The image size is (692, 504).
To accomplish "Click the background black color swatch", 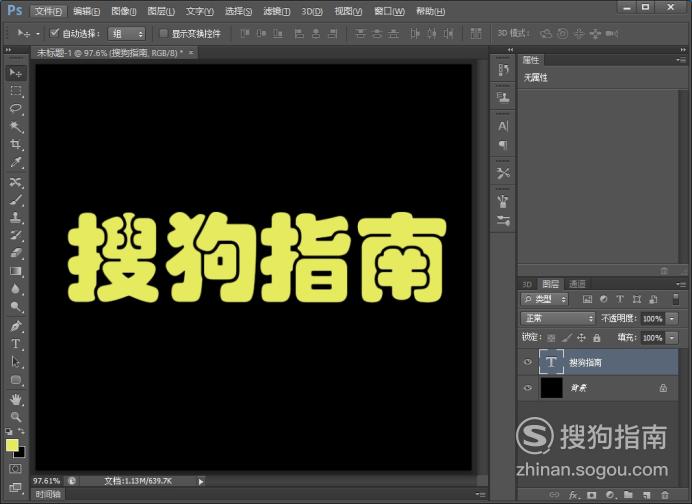I will 21,453.
